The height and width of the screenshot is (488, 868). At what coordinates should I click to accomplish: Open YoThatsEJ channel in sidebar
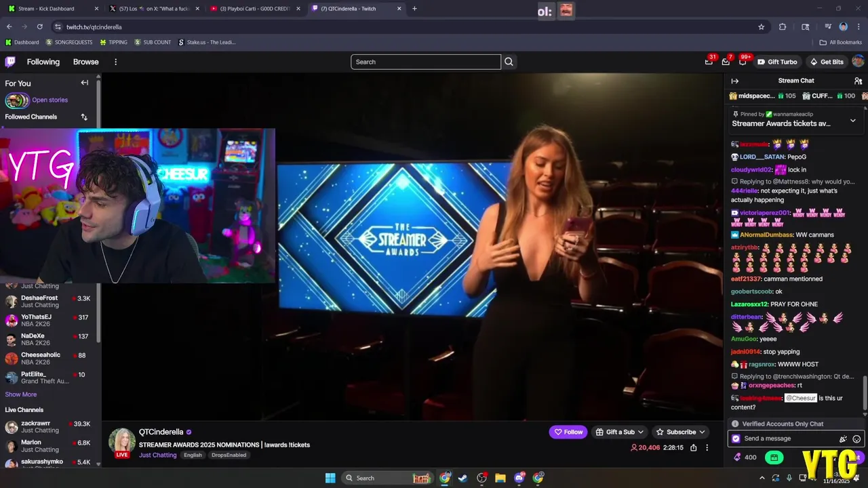click(50, 321)
